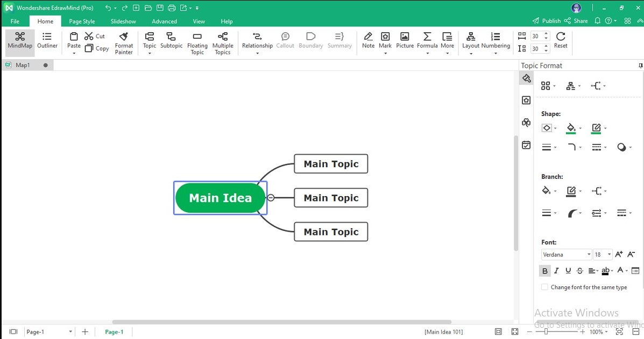644x339 pixels.
Task: Insert a Picture
Action: pos(405,40)
